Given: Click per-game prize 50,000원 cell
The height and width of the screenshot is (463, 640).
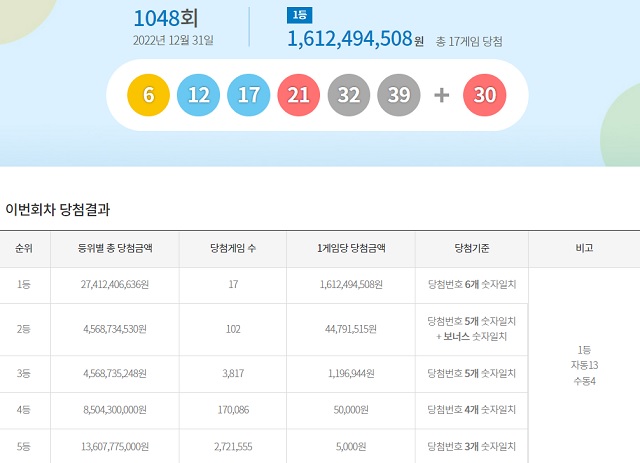Looking at the screenshot, I should point(351,410).
